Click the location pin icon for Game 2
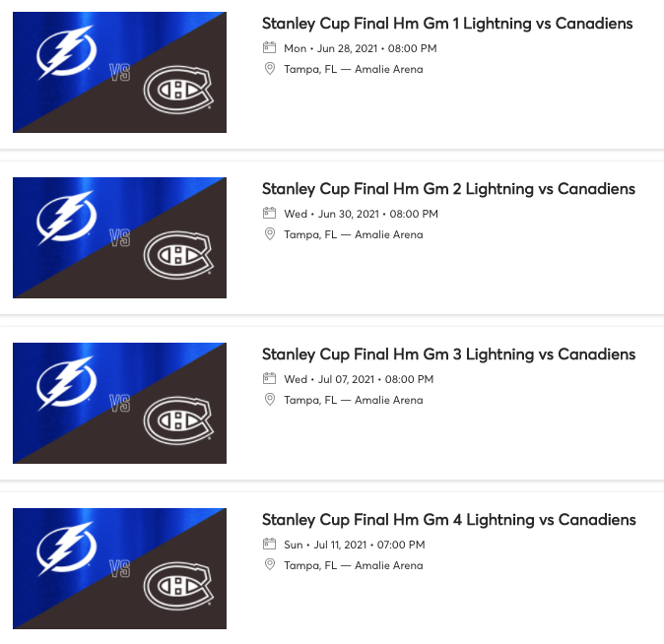 point(269,234)
